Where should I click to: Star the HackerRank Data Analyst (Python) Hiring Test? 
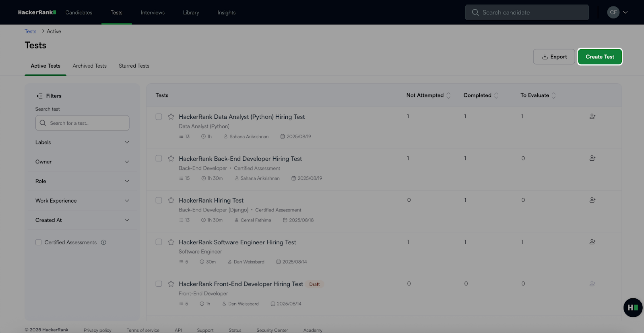point(171,117)
